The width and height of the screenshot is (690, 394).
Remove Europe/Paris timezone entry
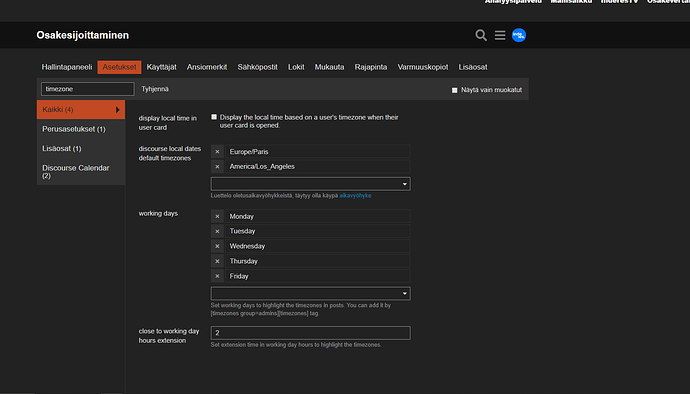click(217, 152)
